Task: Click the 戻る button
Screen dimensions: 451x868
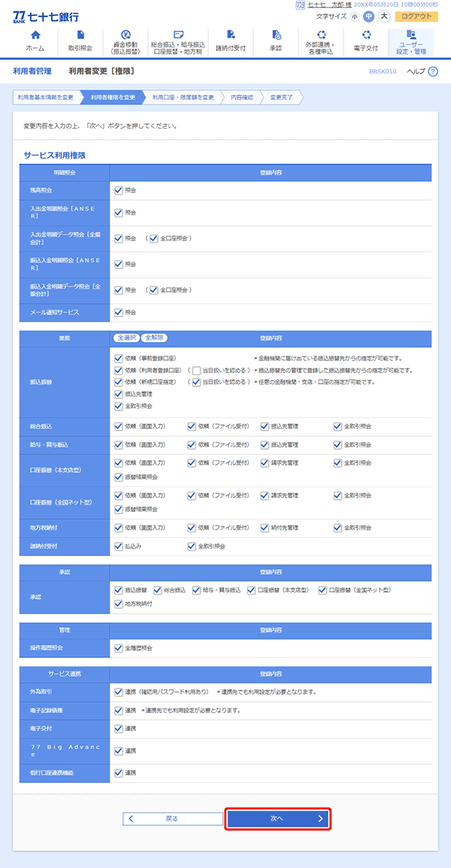Action: point(173,818)
